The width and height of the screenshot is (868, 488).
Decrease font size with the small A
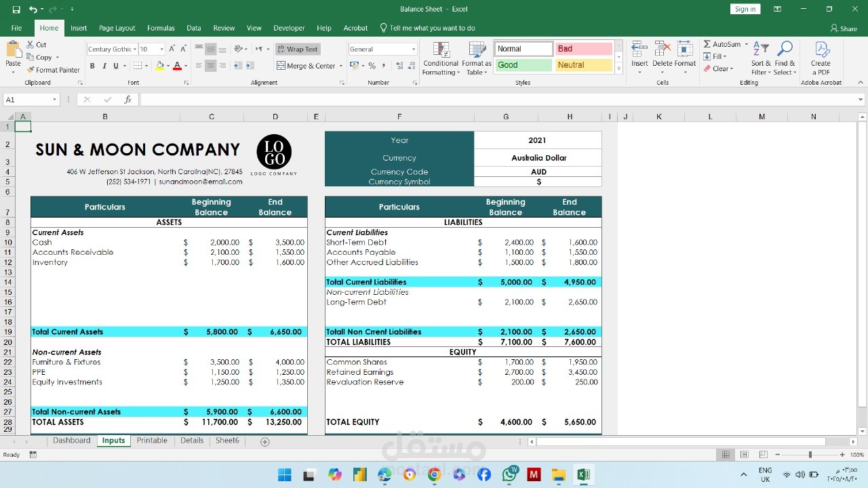tap(183, 49)
